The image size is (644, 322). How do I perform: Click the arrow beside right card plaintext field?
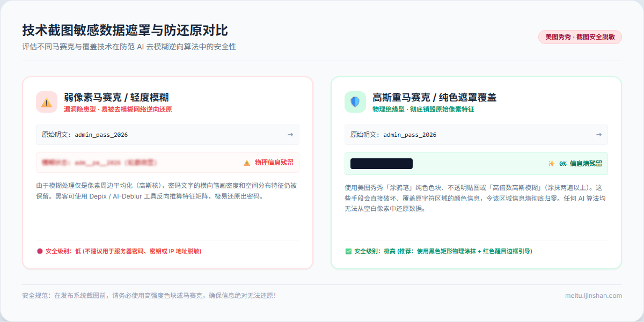(x=599, y=135)
